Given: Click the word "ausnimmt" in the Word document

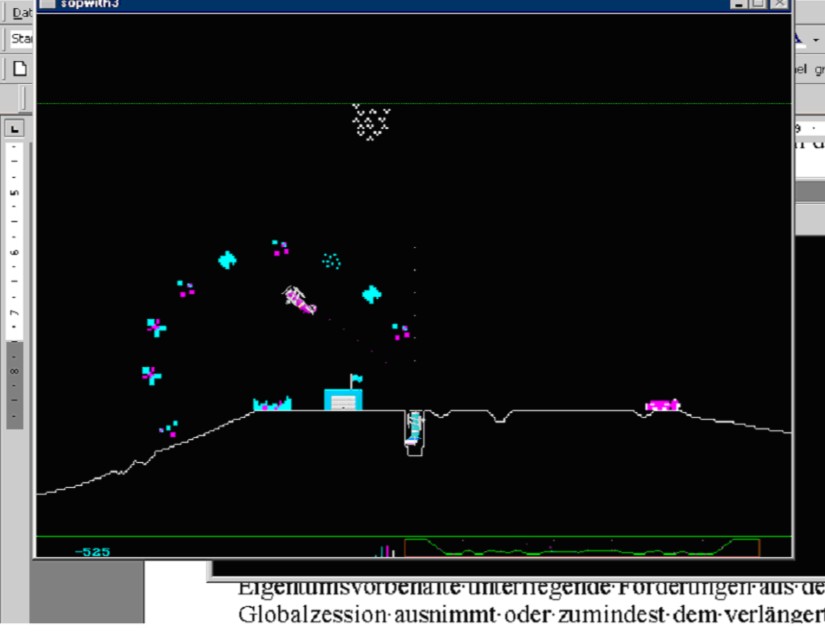Looking at the screenshot, I should [445, 614].
